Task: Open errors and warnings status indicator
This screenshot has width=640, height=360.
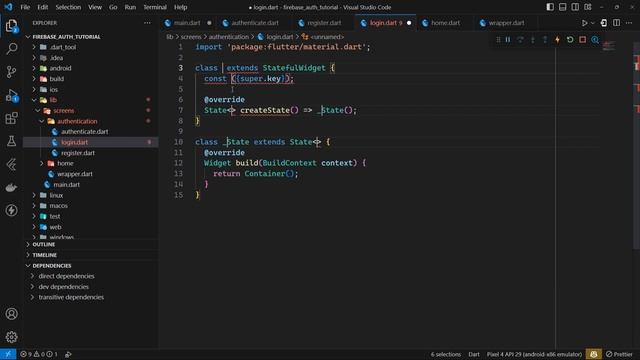Action: [x=39, y=354]
